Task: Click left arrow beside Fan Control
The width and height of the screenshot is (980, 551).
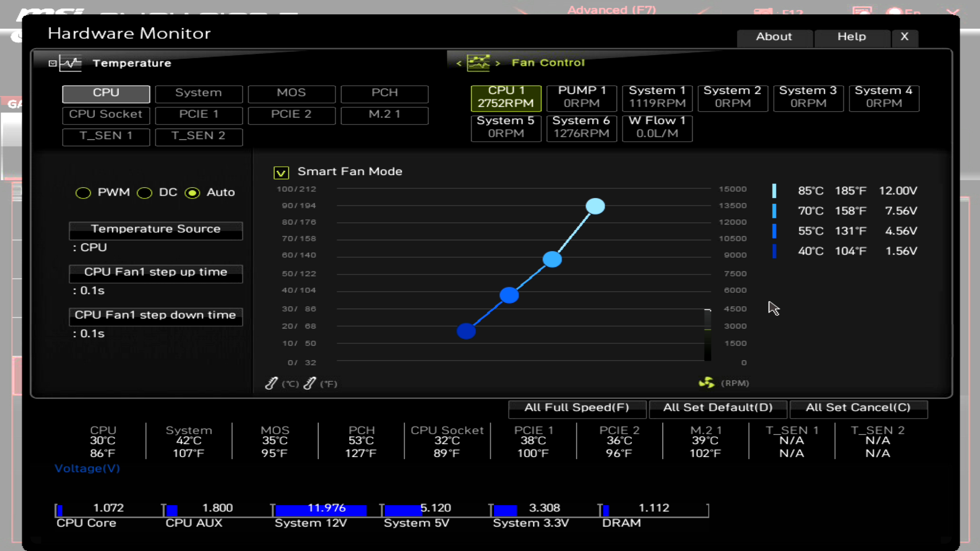Action: coord(459,63)
